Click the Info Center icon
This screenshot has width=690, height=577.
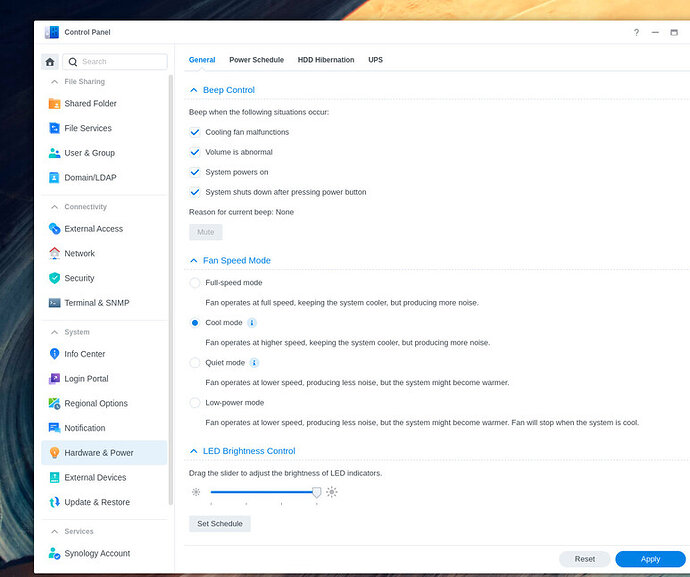tap(54, 353)
